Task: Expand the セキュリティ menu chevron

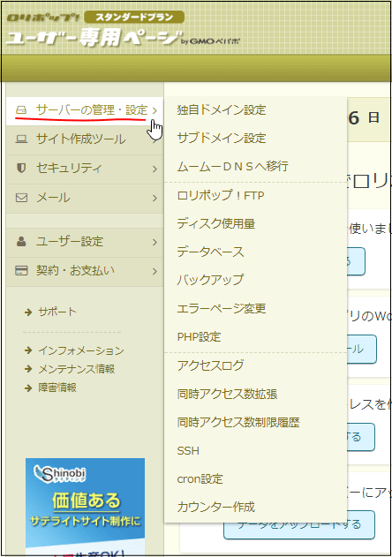Action: (x=155, y=169)
